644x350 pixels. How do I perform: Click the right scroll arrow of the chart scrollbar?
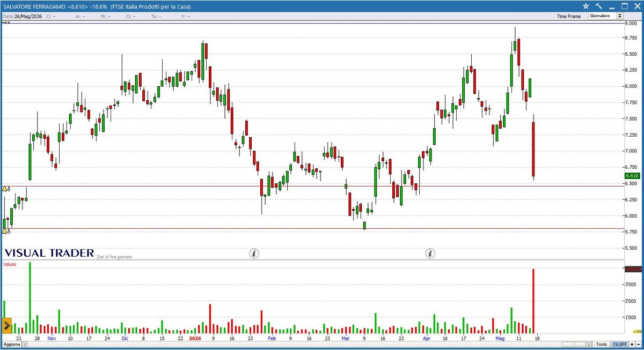point(589,344)
